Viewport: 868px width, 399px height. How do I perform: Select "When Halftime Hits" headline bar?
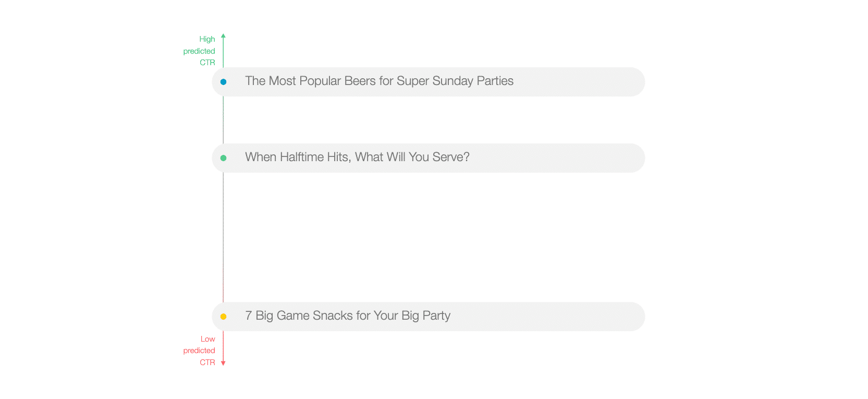pyautogui.click(x=429, y=158)
